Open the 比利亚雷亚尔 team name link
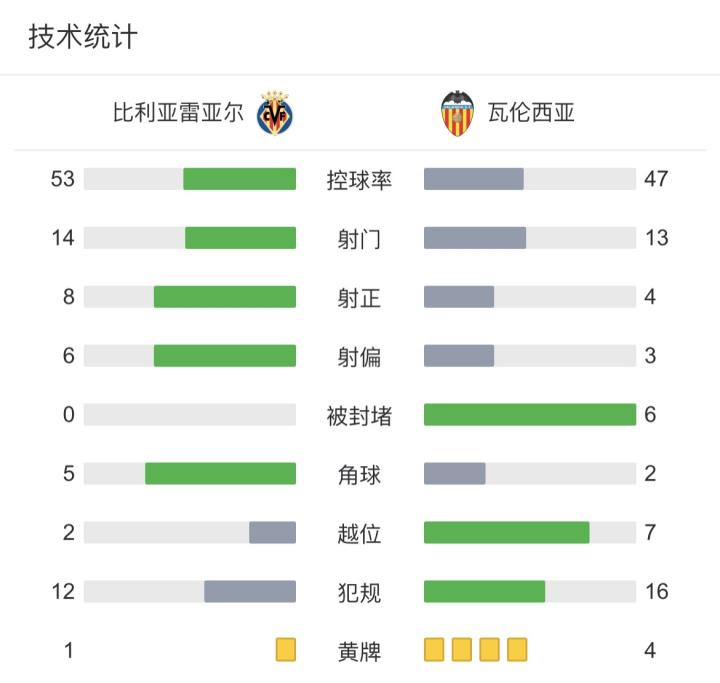This screenshot has width=720, height=683. click(178, 114)
